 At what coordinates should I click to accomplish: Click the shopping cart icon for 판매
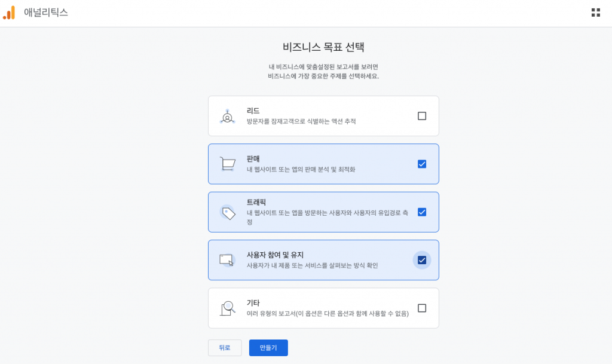(227, 164)
